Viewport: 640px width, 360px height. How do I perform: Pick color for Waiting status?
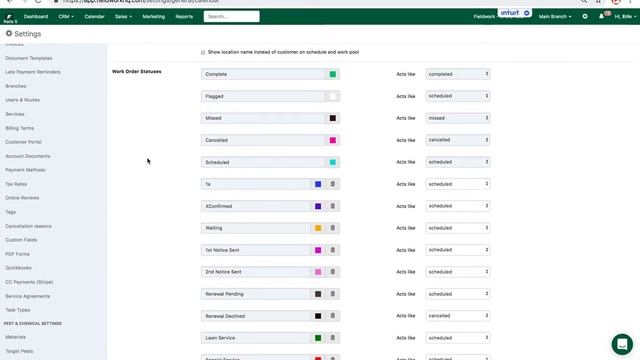tap(318, 228)
